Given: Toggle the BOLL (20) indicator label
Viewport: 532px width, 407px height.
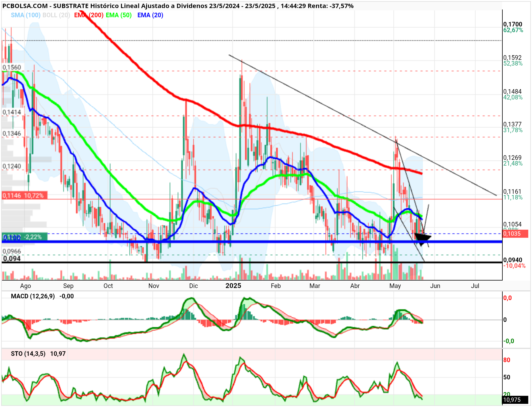Looking at the screenshot, I should 56,15.
